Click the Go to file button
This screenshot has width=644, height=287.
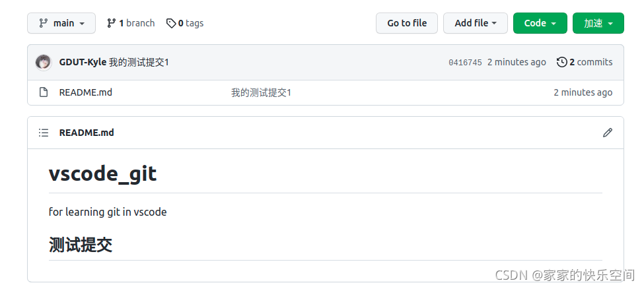[407, 23]
